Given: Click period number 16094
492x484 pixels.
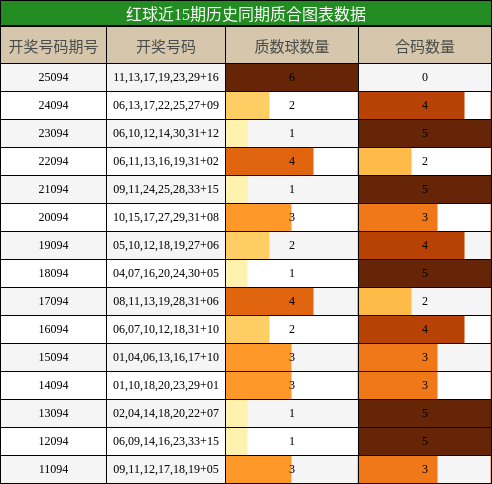Looking at the screenshot, I should (x=53, y=329).
